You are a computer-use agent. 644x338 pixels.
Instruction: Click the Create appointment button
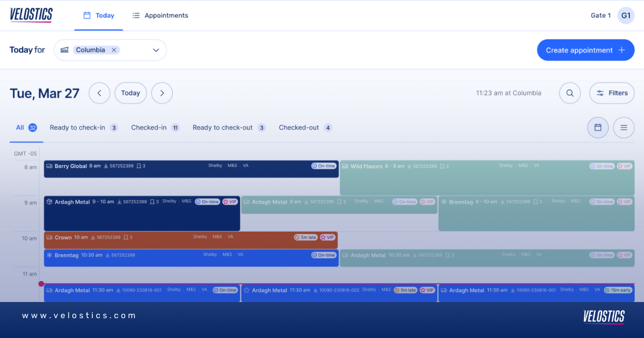pos(586,50)
